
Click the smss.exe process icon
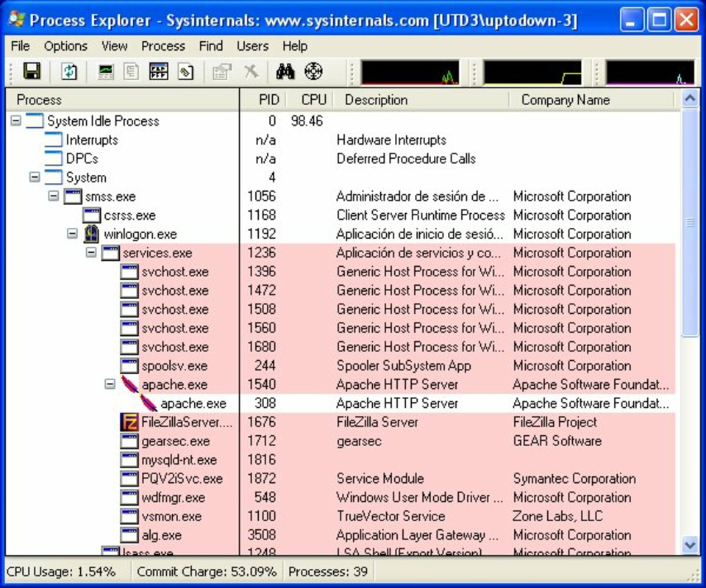click(73, 196)
